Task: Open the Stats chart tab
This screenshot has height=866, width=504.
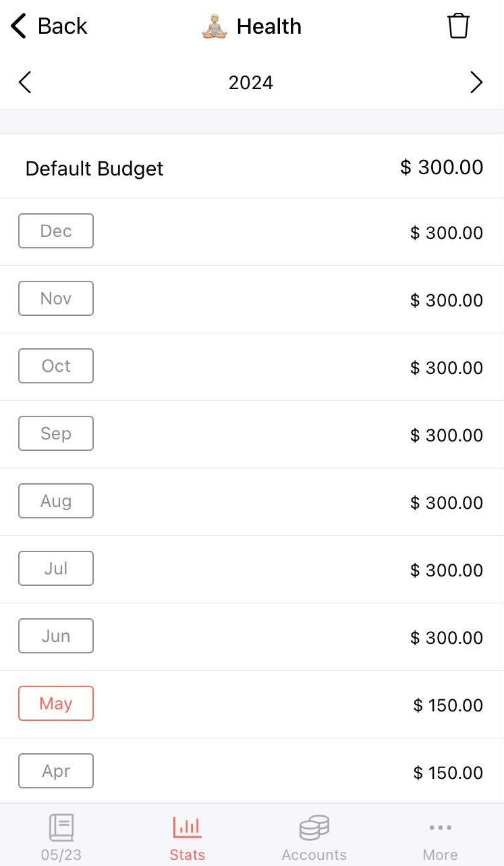Action: 187,838
